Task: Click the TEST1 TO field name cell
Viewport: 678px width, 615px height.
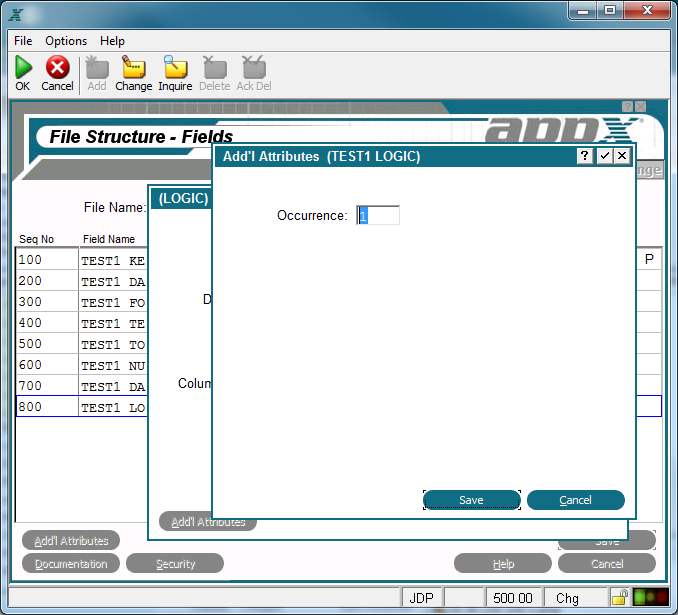Action: click(113, 344)
